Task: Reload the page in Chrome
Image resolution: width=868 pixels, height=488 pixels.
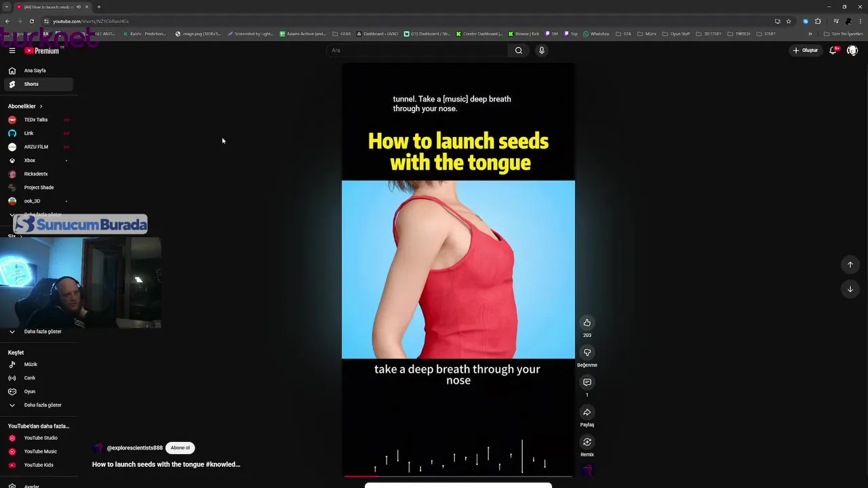Action: click(x=31, y=21)
